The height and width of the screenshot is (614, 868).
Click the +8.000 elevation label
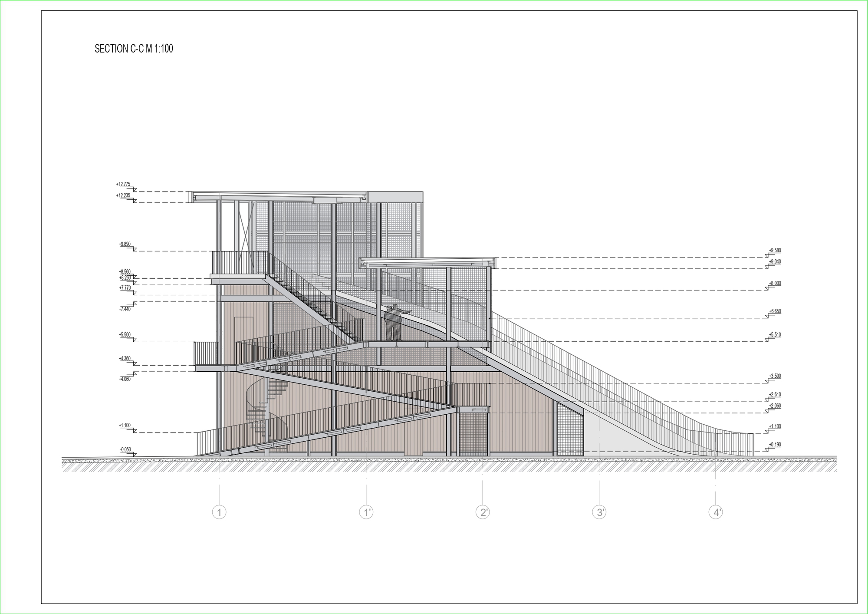tap(775, 284)
